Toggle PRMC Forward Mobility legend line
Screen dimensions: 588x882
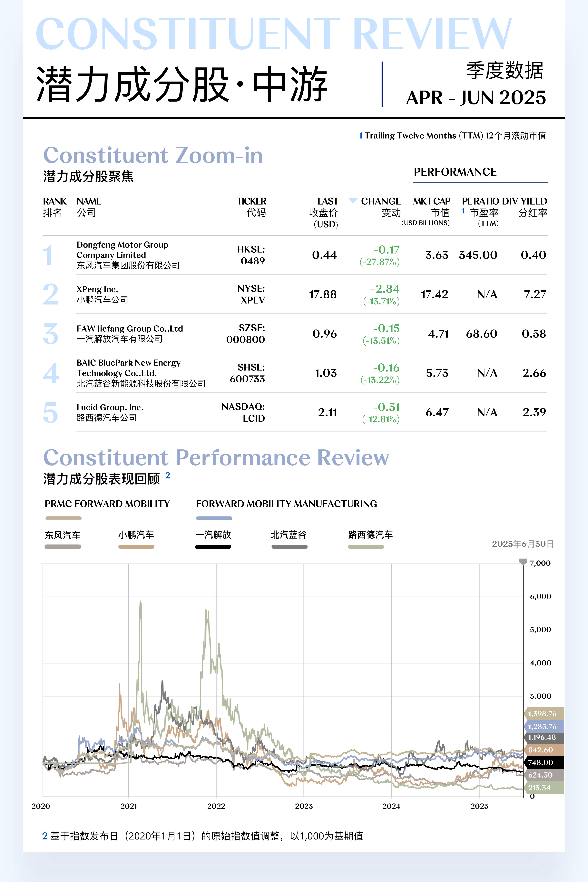point(63,518)
